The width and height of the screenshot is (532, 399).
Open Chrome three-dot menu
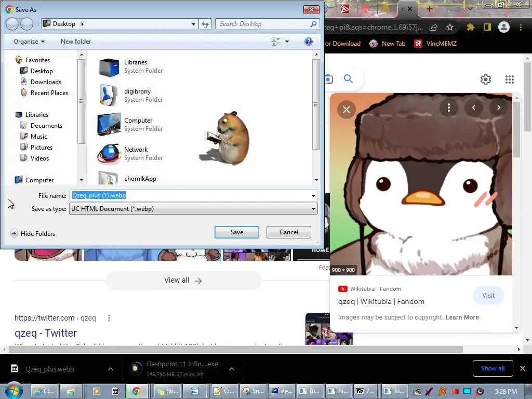click(521, 27)
